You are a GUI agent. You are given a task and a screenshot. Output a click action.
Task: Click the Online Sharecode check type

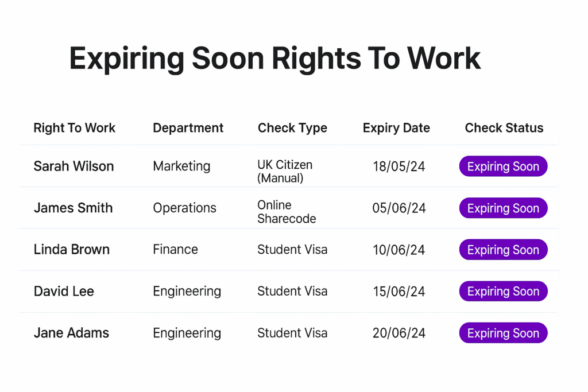click(x=287, y=212)
